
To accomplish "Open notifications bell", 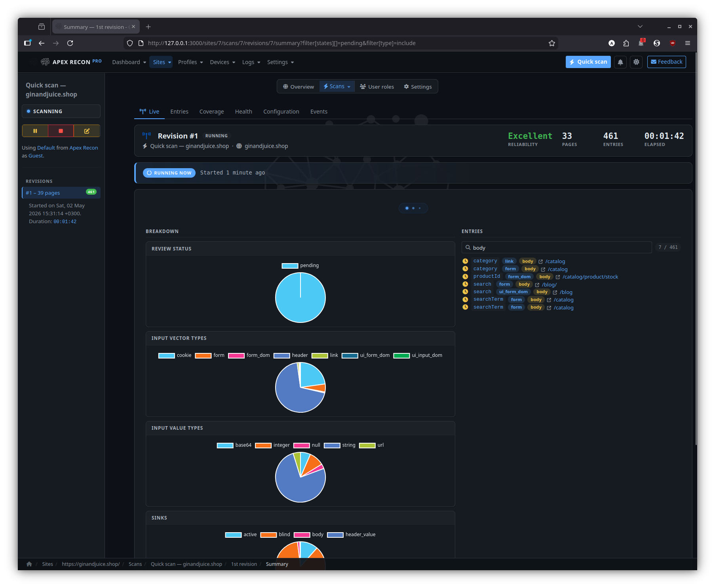I will tap(620, 62).
